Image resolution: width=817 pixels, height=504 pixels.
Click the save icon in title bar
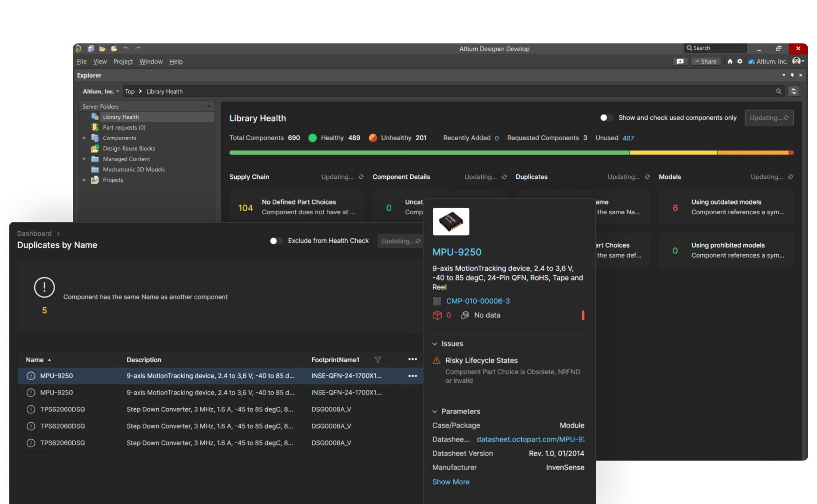[x=91, y=48]
